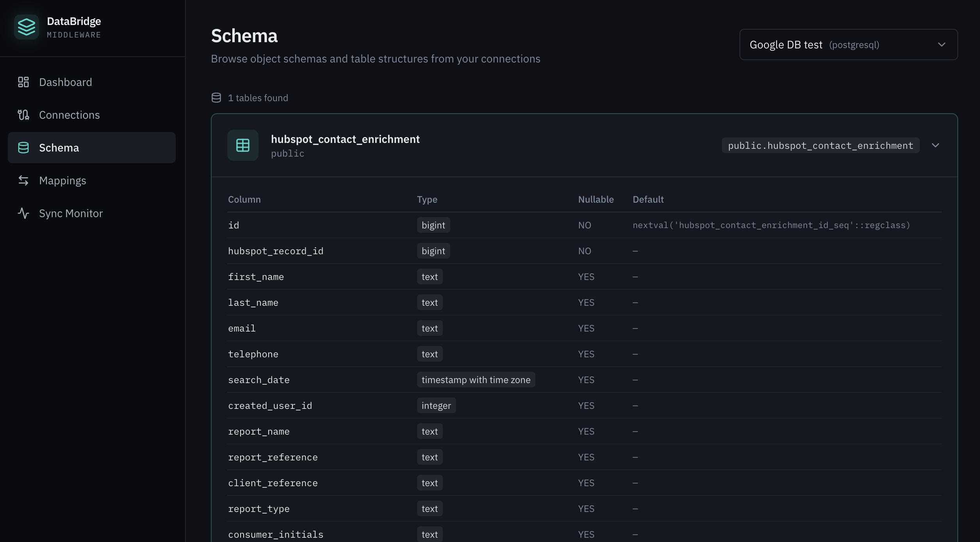Click the DataBridge logo icon
Viewport: 980px width, 542px height.
tap(27, 27)
